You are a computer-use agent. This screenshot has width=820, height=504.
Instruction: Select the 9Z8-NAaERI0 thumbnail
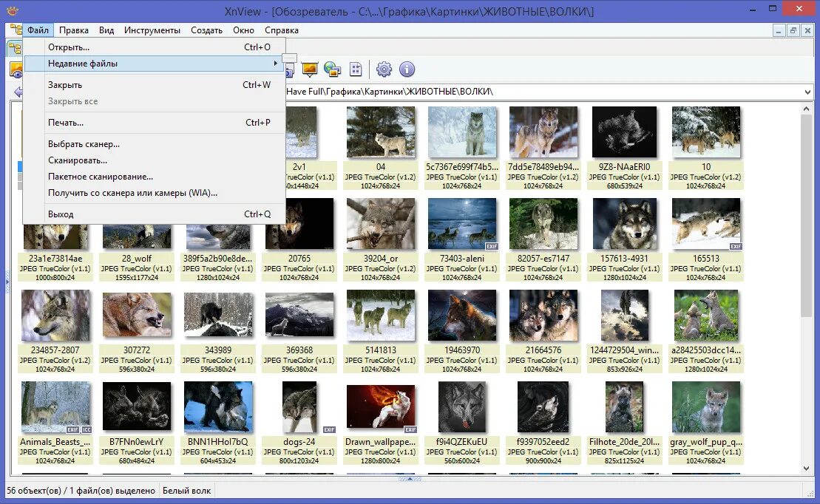pyautogui.click(x=624, y=132)
